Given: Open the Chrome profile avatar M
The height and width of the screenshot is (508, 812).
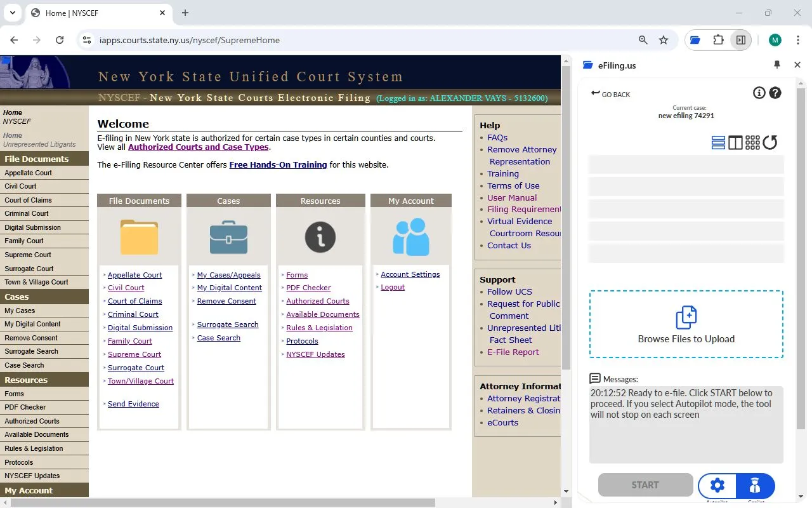Looking at the screenshot, I should point(775,40).
